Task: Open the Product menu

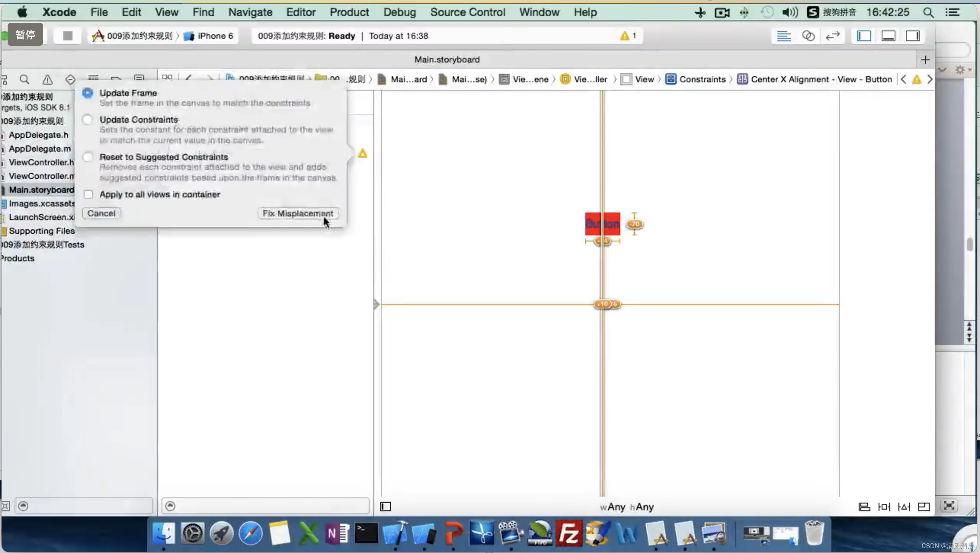Action: (349, 12)
